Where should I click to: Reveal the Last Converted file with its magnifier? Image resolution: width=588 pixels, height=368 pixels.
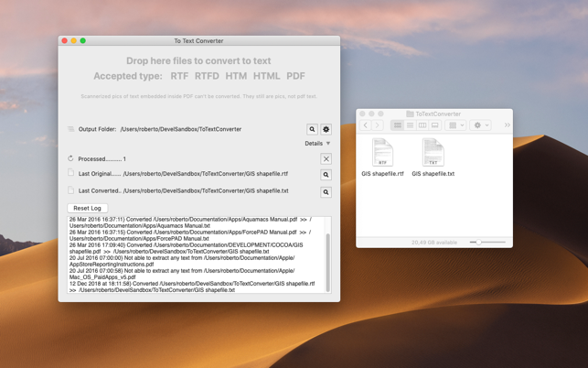[x=326, y=192]
